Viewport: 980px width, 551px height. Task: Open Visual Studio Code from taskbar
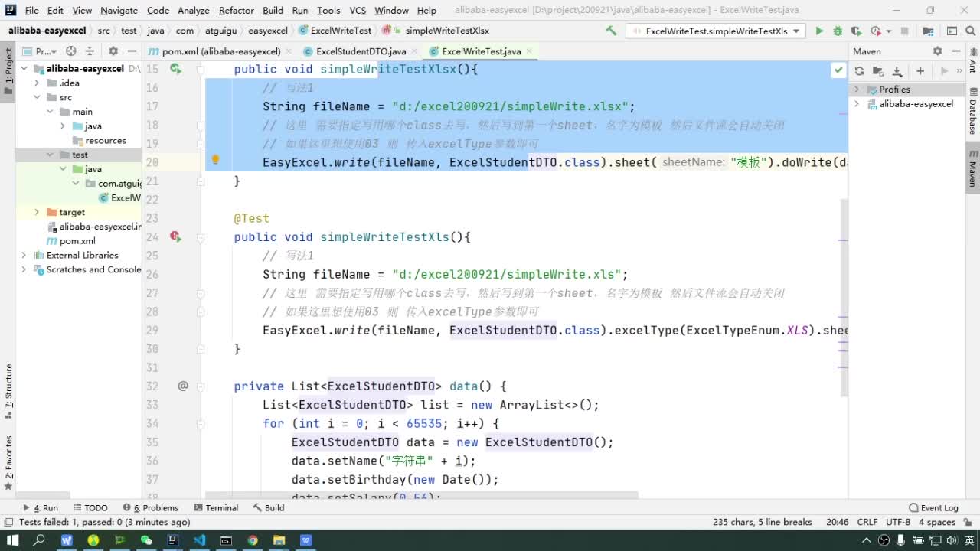click(199, 540)
